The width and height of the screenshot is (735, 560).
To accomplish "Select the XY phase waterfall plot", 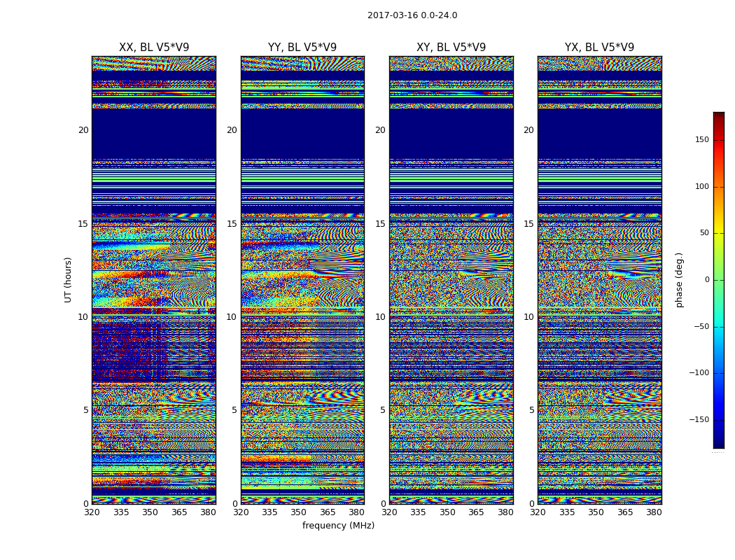I will click(451, 280).
